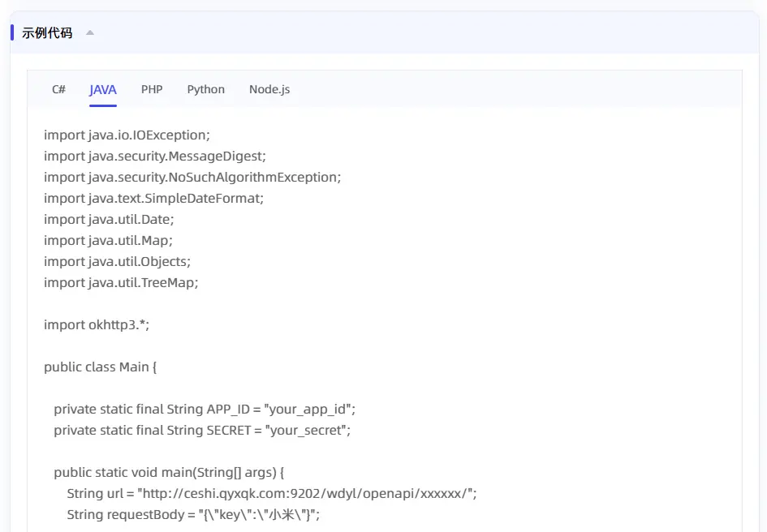
Task: Show the Python code sample tab
Action: pos(205,89)
